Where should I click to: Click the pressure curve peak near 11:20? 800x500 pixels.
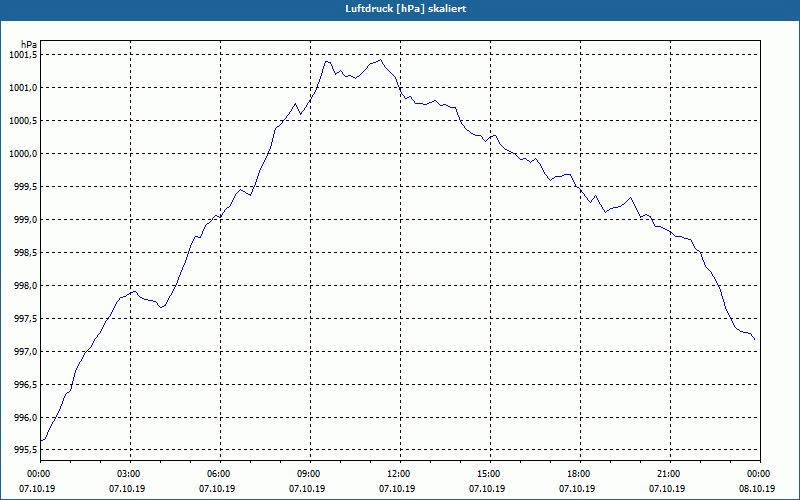pyautogui.click(x=380, y=60)
